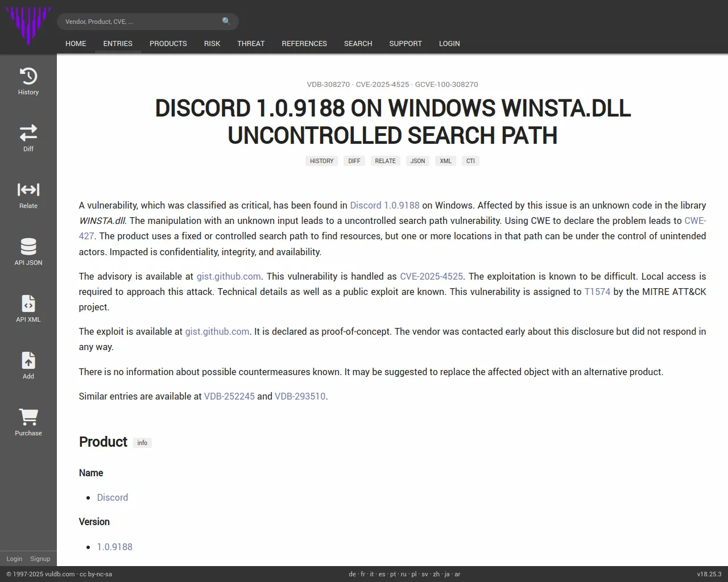Open the vuldb.com footer link
728x582 pixels.
coord(60,574)
